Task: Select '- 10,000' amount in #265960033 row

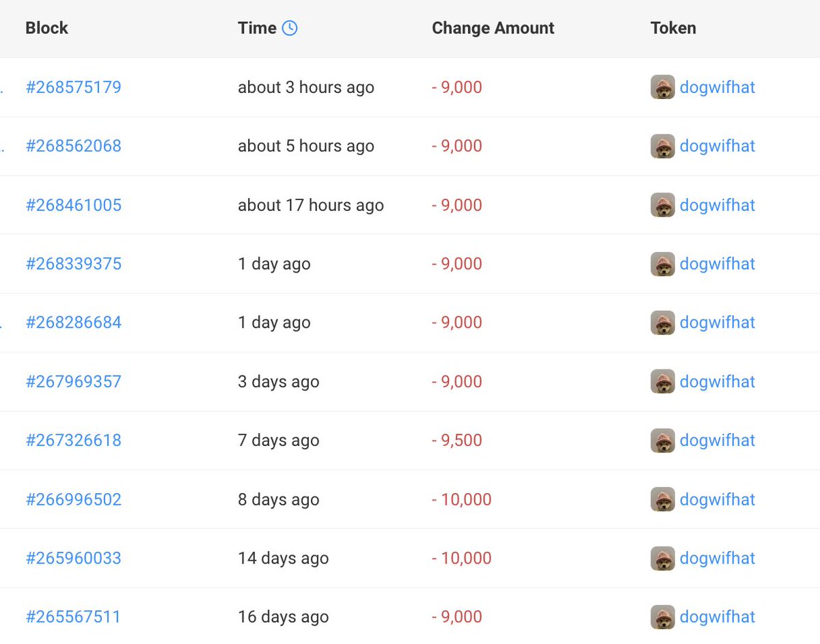Action: tap(462, 558)
